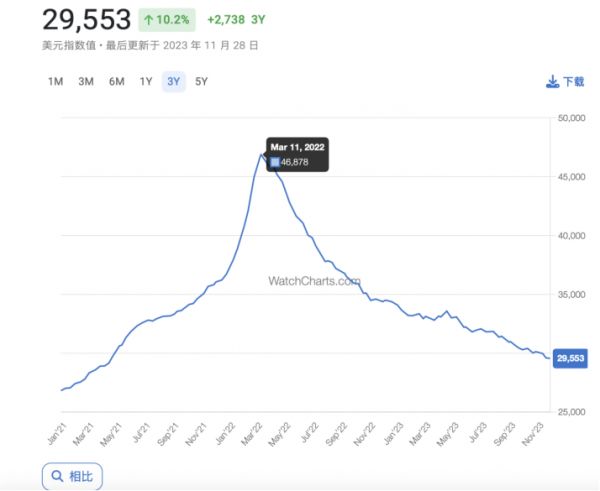The image size is (600, 491).
Task: Click the blue 29,553 label on right axis
Action: click(x=569, y=358)
